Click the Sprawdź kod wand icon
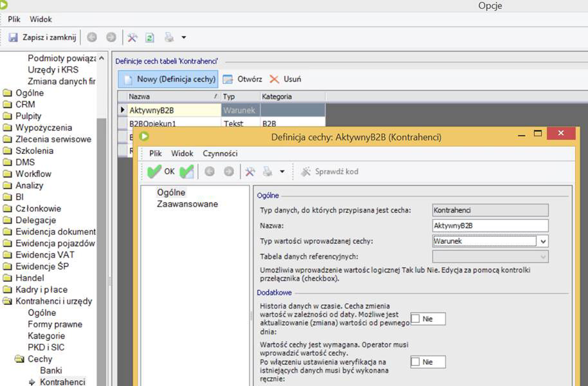Image resolution: width=588 pixels, height=386 pixels. coord(306,172)
